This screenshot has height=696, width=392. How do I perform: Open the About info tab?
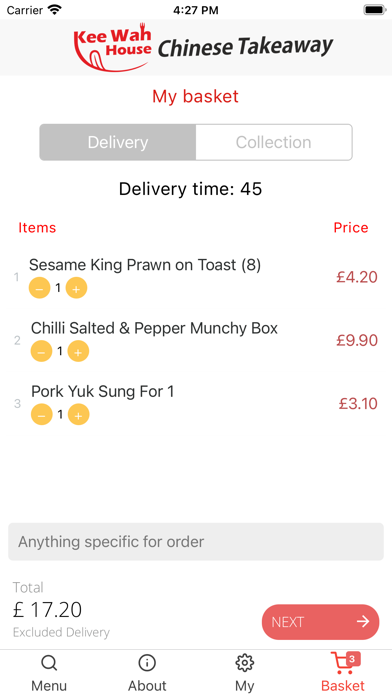[x=147, y=673]
